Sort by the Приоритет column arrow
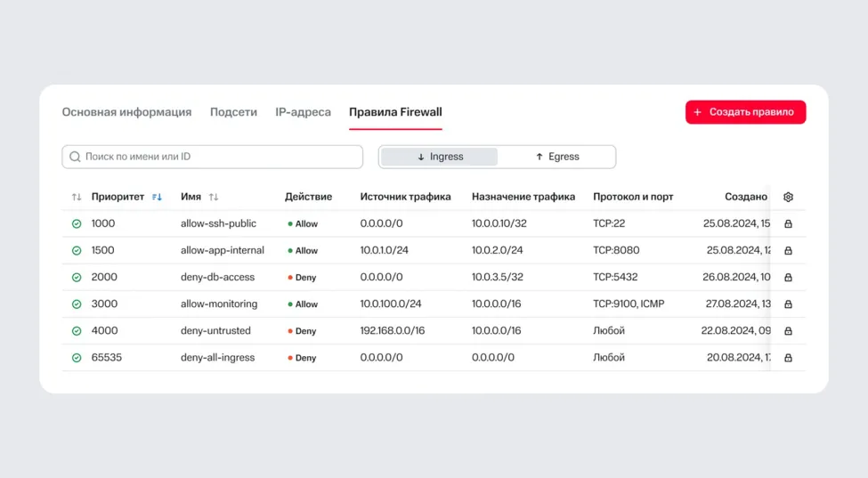The height and width of the screenshot is (478, 868). [158, 197]
